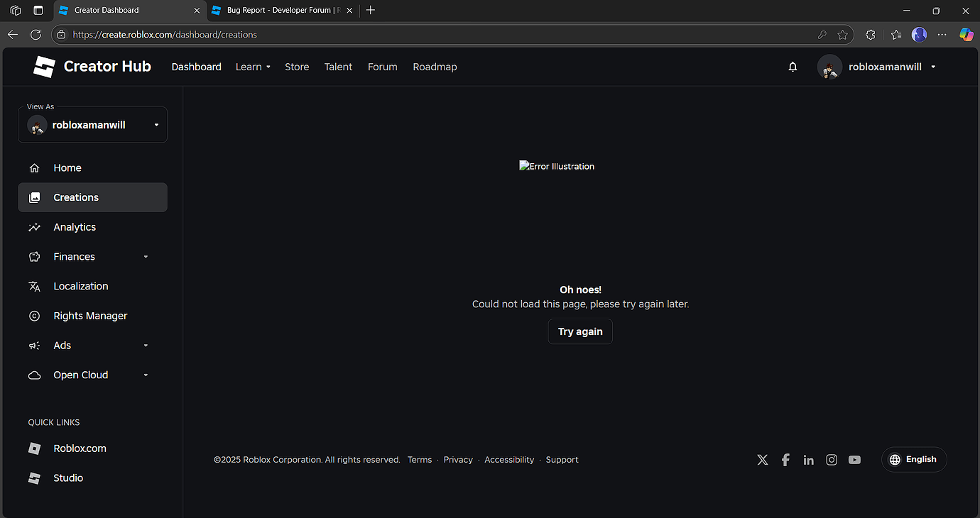Visit Roblox on YouTube via footer icon

(854, 459)
